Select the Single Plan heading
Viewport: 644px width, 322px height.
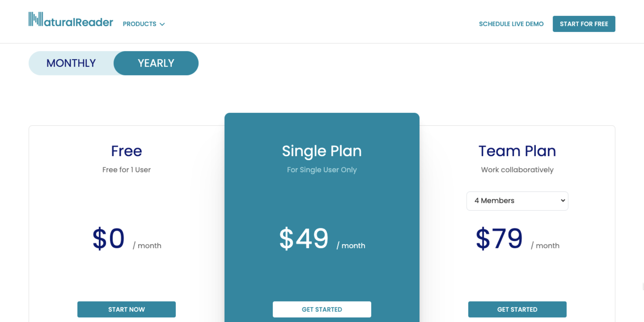(x=322, y=151)
